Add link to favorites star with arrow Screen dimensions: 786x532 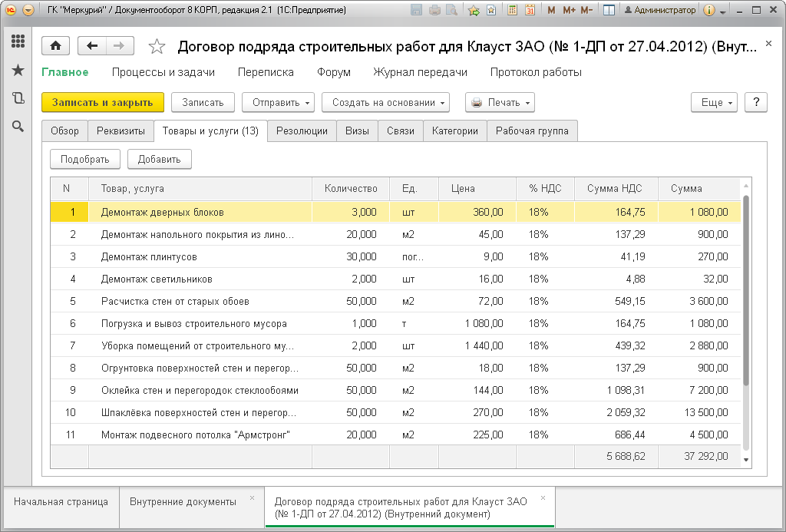[x=474, y=10]
